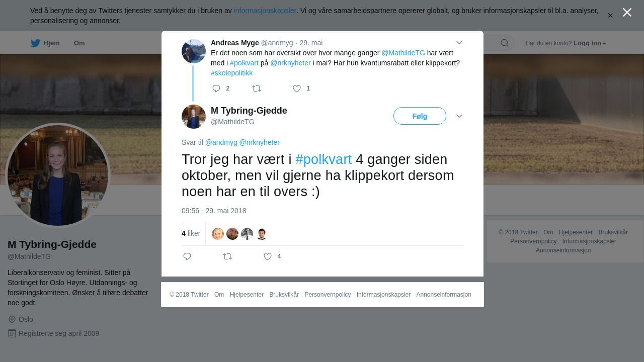Expand options chevron on Andreas Myge's tweet
The height and width of the screenshot is (362, 644).
pos(459,43)
